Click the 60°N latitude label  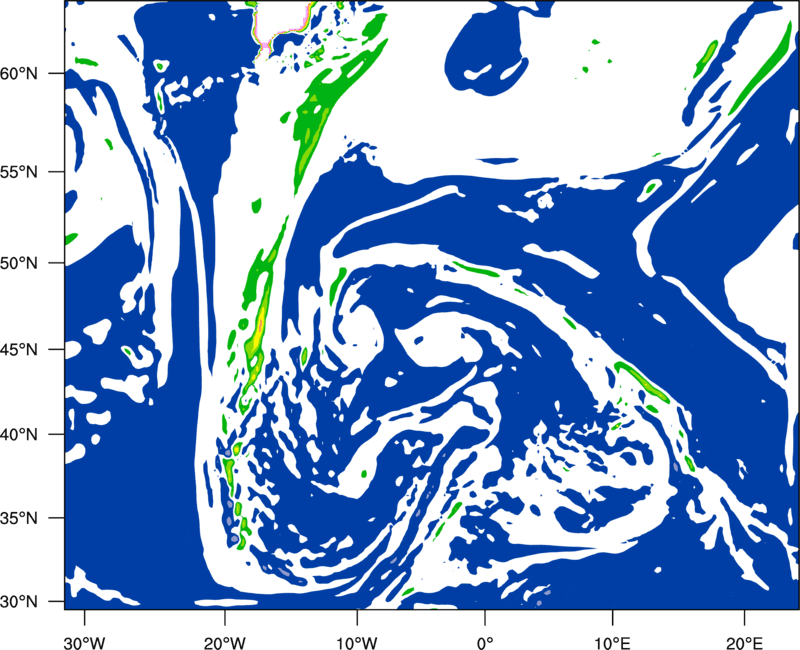click(19, 74)
